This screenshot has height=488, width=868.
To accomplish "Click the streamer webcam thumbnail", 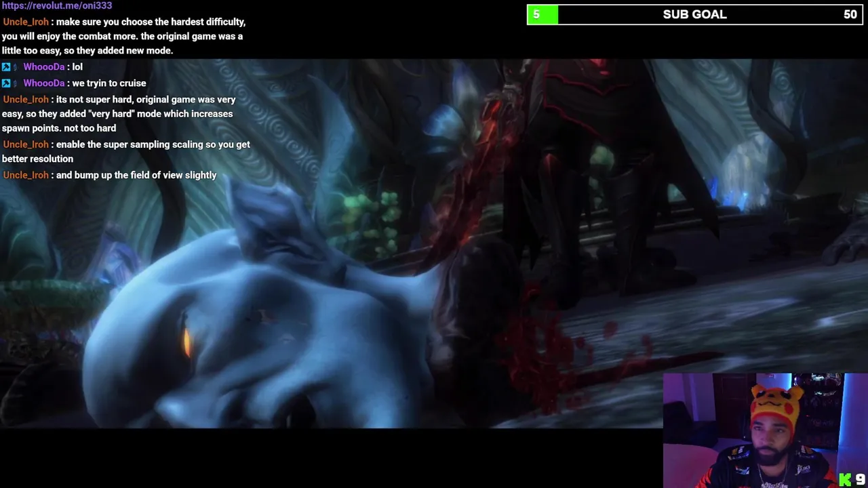I will (765, 430).
